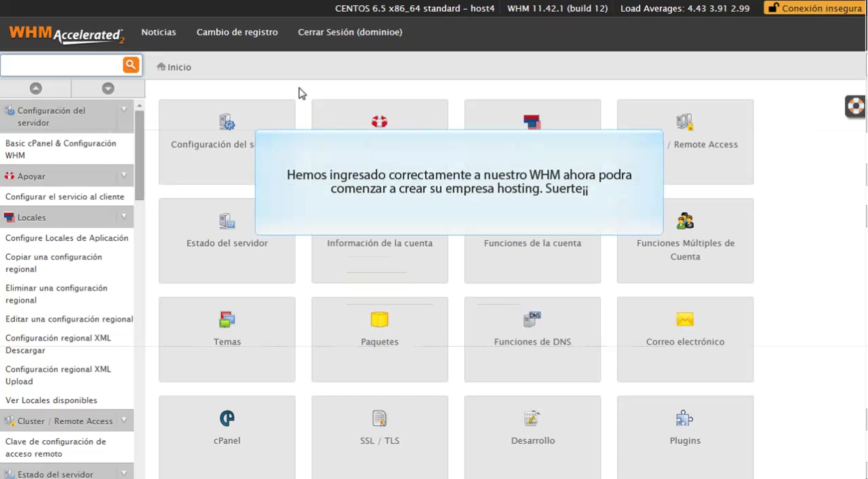
Task: Open the cPanel logo tile icon
Action: [x=227, y=418]
